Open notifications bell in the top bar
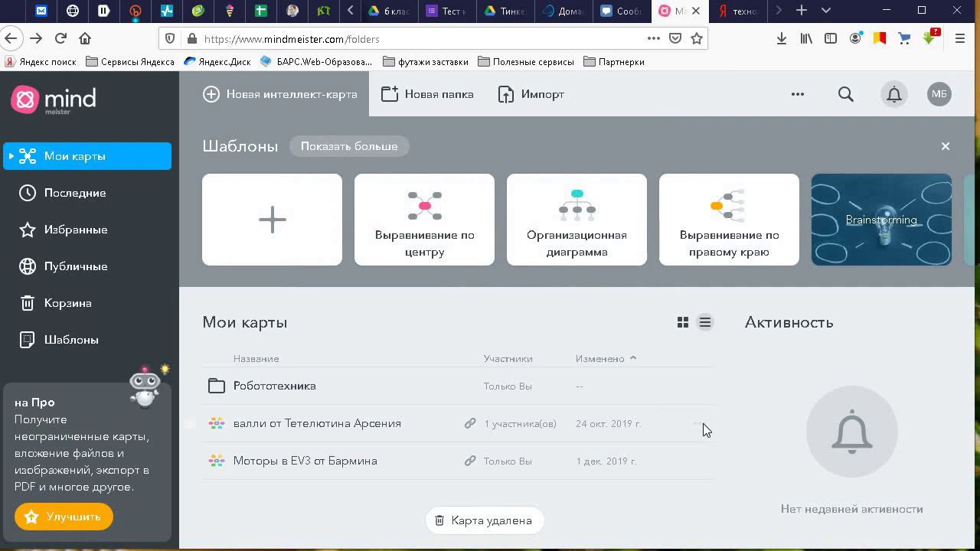This screenshot has width=980, height=551. [x=893, y=94]
